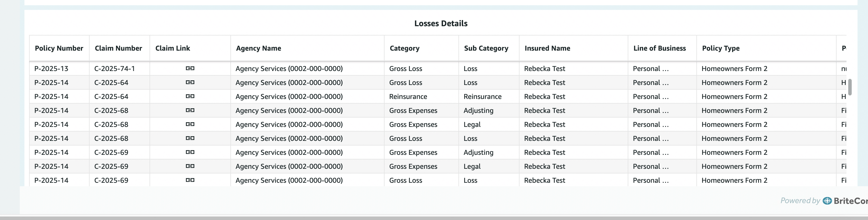Click the Line of Business column header
The image size is (868, 220).
(x=659, y=48)
